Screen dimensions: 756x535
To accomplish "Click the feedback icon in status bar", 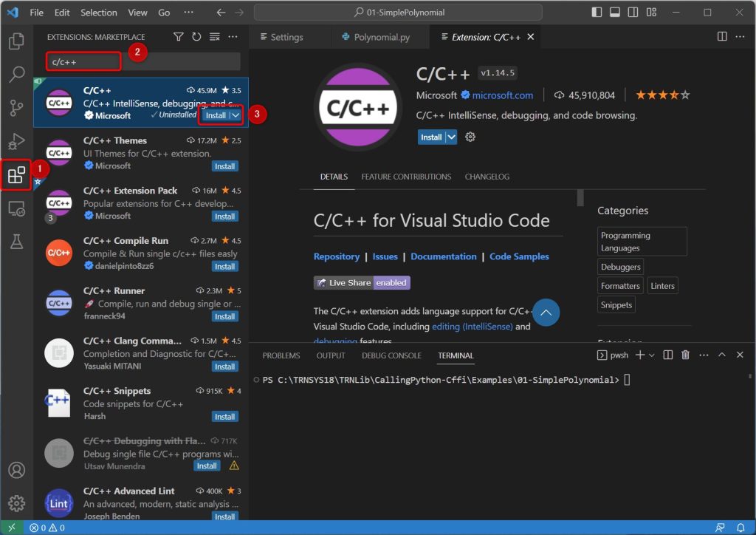I will click(720, 528).
